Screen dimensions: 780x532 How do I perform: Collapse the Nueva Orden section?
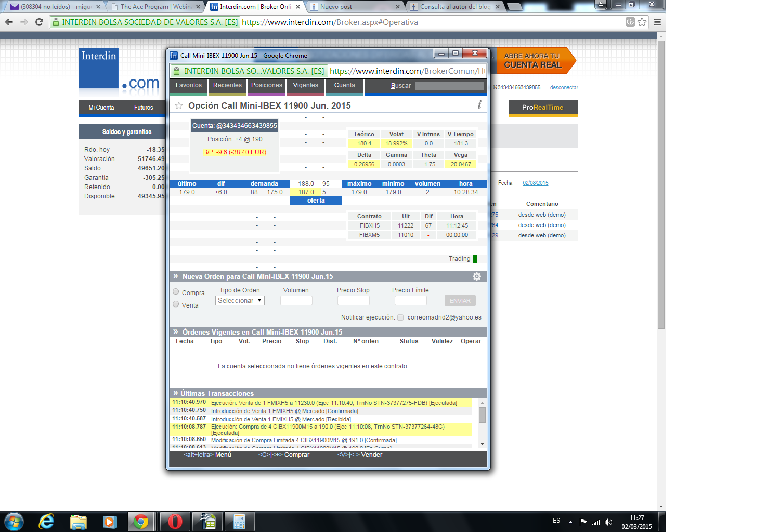[x=176, y=276]
